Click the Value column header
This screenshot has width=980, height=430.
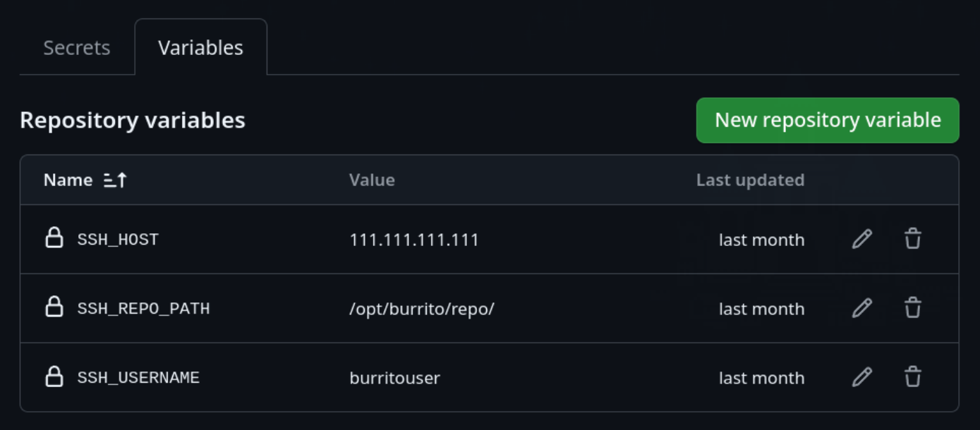372,180
